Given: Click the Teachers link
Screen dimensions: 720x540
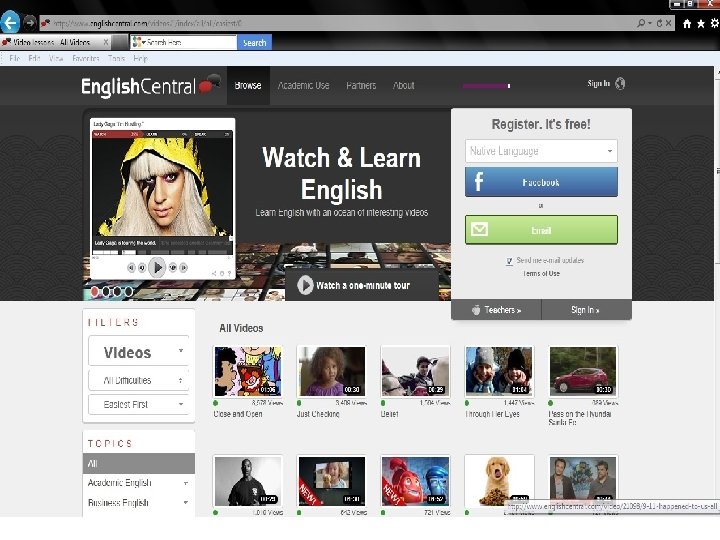Looking at the screenshot, I should [497, 310].
